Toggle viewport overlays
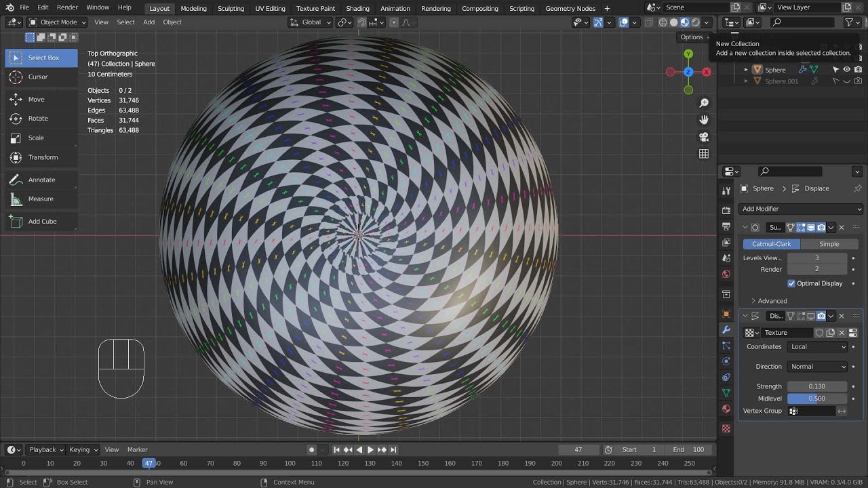Viewport: 868px width, 488px height. (623, 22)
